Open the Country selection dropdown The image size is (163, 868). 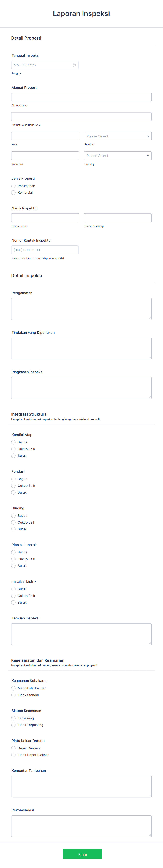118,156
